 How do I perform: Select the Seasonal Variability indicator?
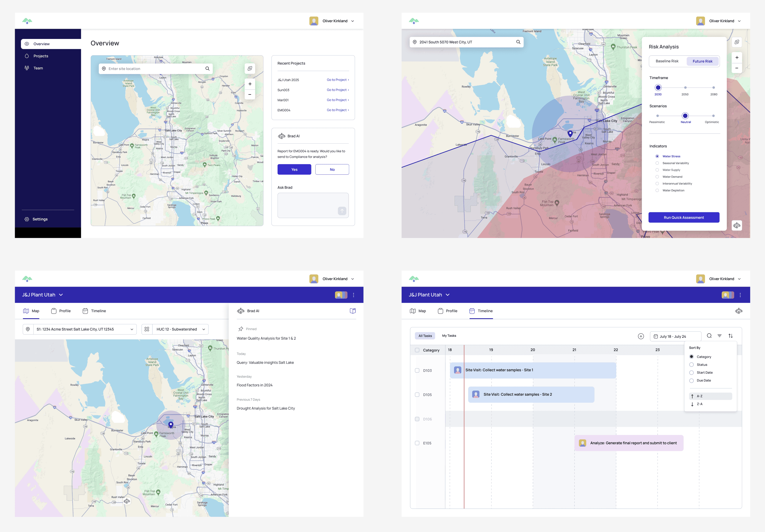click(657, 163)
